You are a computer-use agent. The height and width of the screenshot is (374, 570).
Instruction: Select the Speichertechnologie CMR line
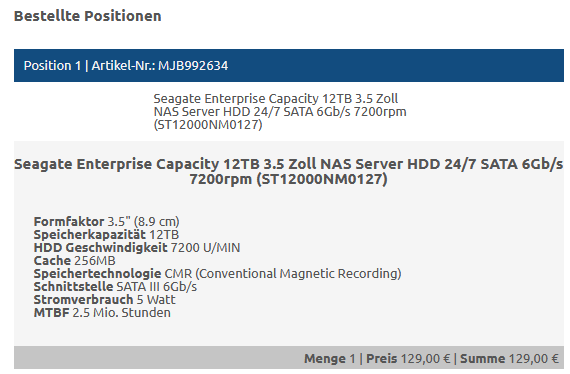coord(217,273)
